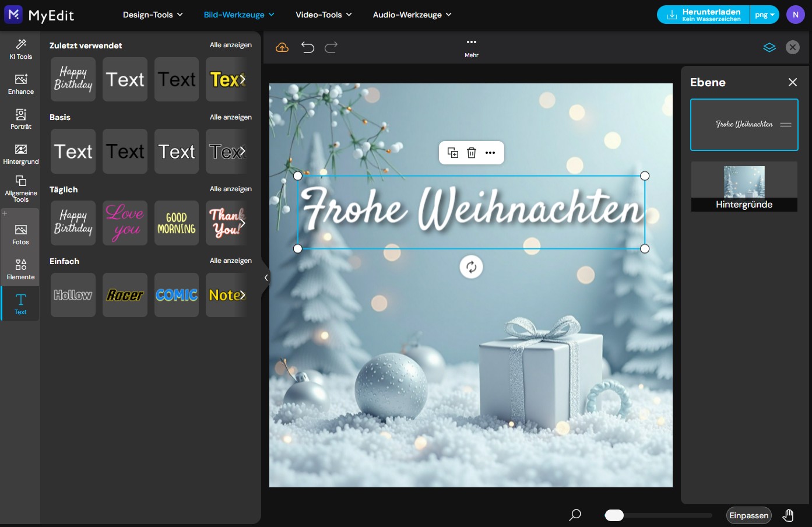Open the Enhance tools
The width and height of the screenshot is (812, 527).
point(20,84)
